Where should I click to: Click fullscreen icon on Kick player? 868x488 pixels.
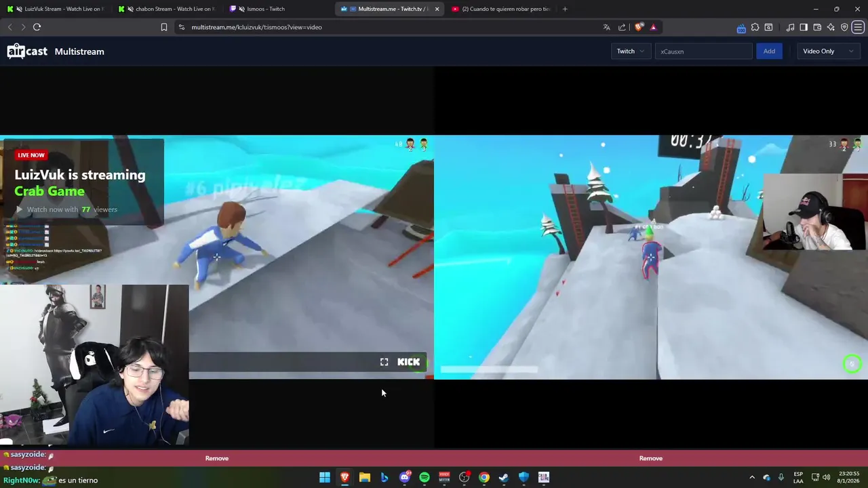pyautogui.click(x=384, y=362)
